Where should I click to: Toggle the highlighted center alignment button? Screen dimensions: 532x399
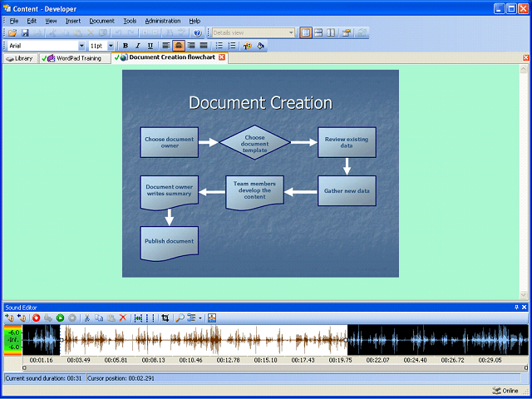[x=179, y=46]
